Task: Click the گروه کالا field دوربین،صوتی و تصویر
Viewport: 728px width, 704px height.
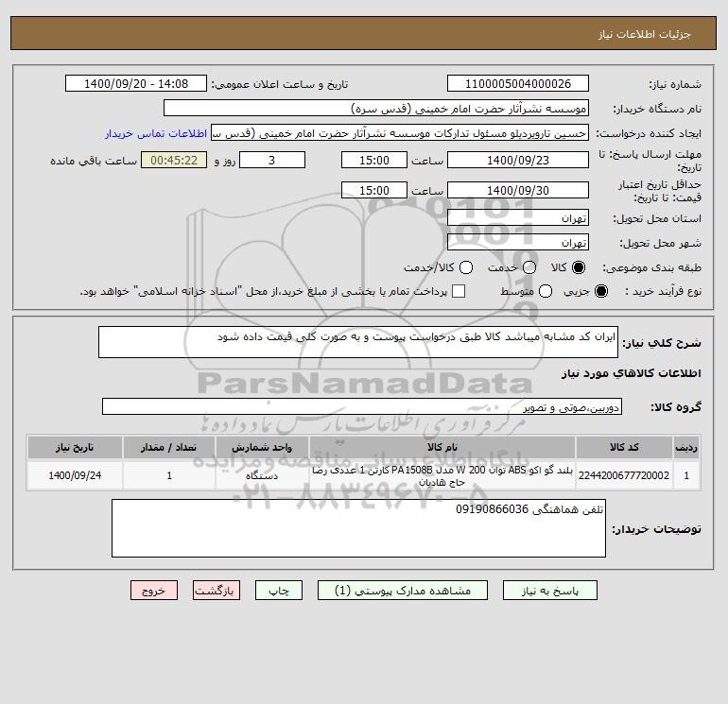Action: [362, 406]
